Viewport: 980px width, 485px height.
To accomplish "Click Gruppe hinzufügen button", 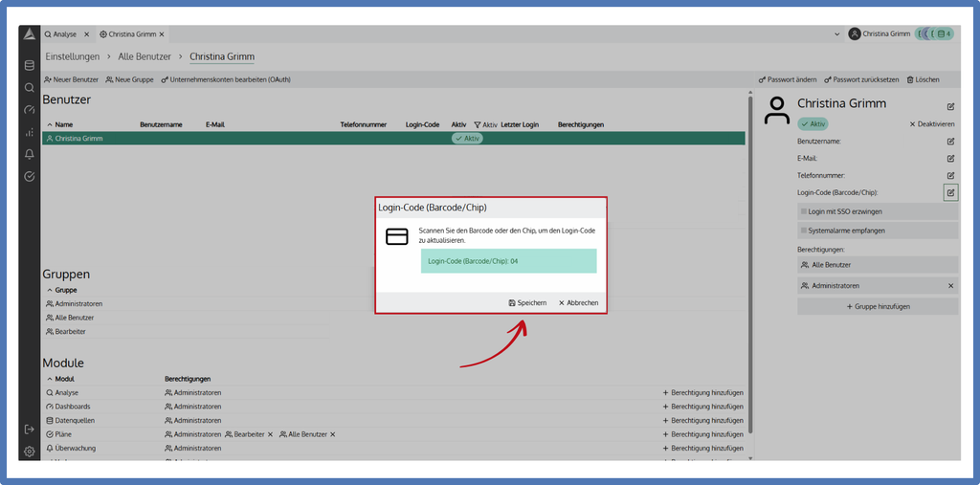I will (x=878, y=306).
